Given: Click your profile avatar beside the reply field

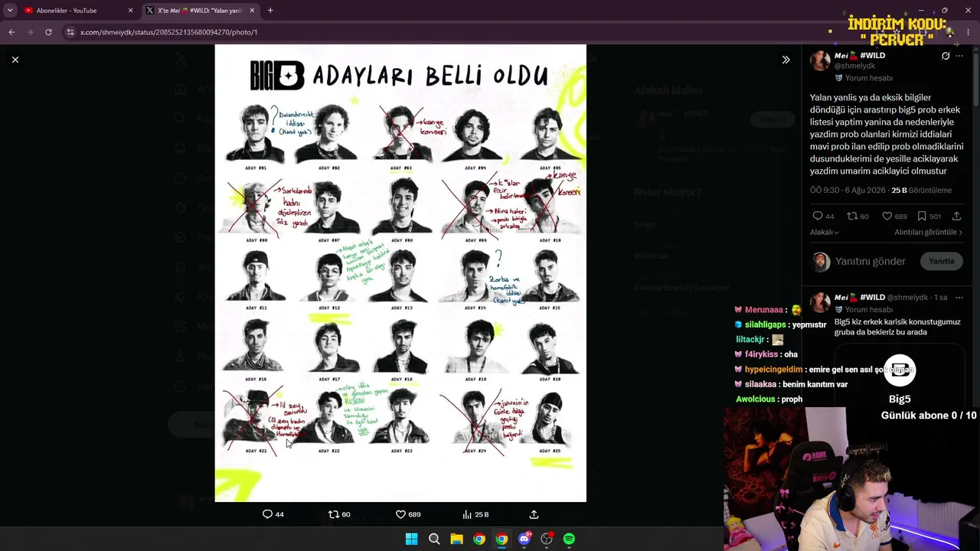Looking at the screenshot, I should point(821,262).
